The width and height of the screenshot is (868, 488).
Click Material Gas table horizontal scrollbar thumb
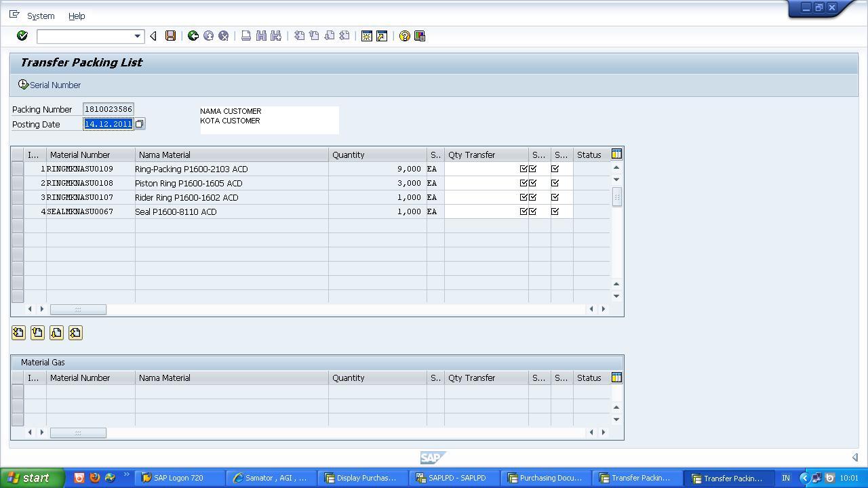click(x=78, y=432)
